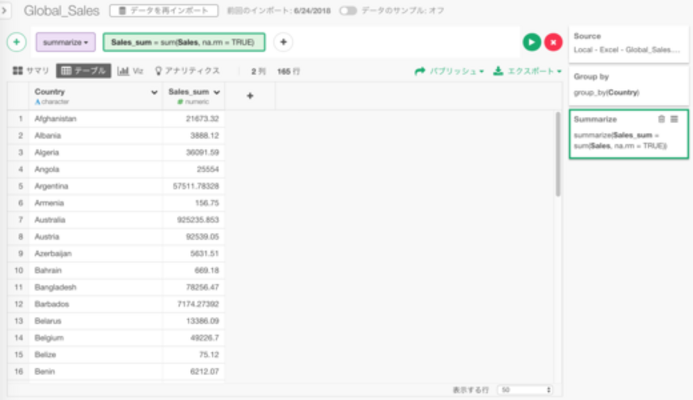Open the rows-to-display dropdown

coord(526,389)
